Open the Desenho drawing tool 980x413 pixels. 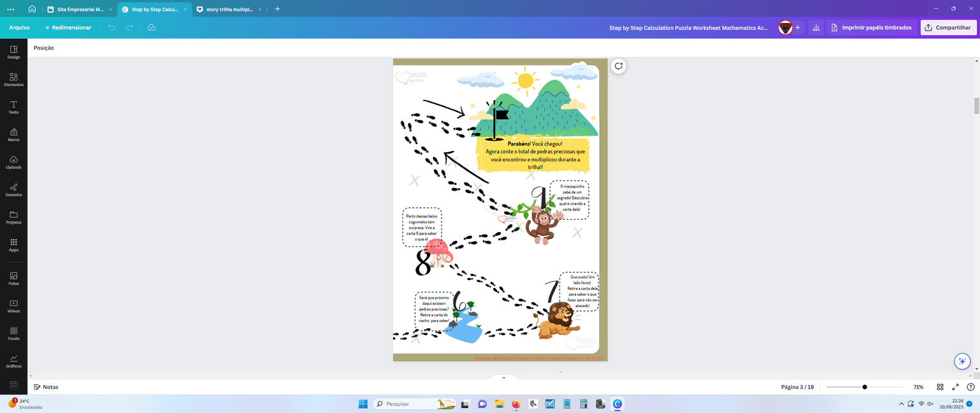[13, 190]
